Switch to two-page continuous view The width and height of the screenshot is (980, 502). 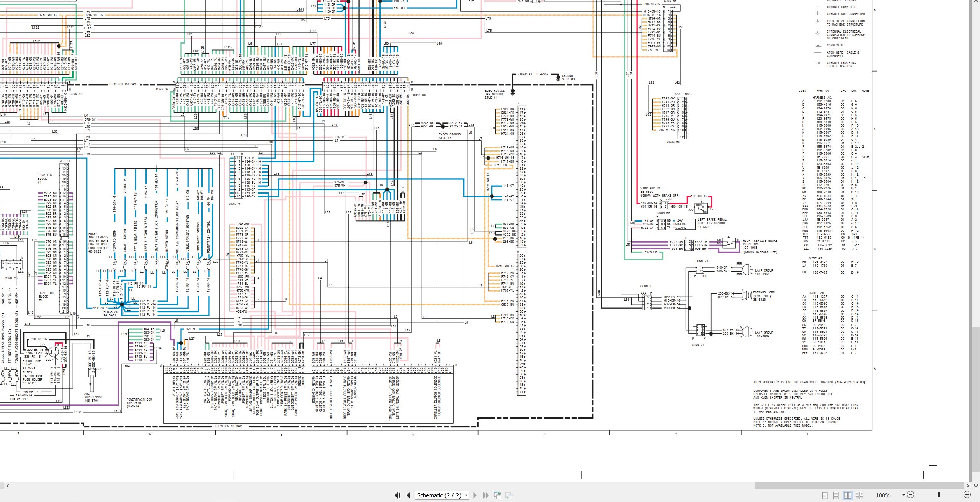click(x=859, y=495)
